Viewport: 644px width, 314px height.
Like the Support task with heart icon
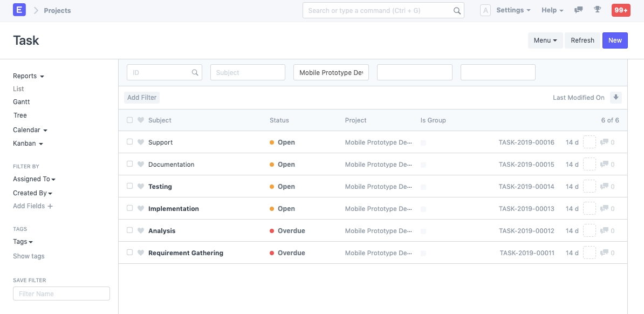point(141,142)
